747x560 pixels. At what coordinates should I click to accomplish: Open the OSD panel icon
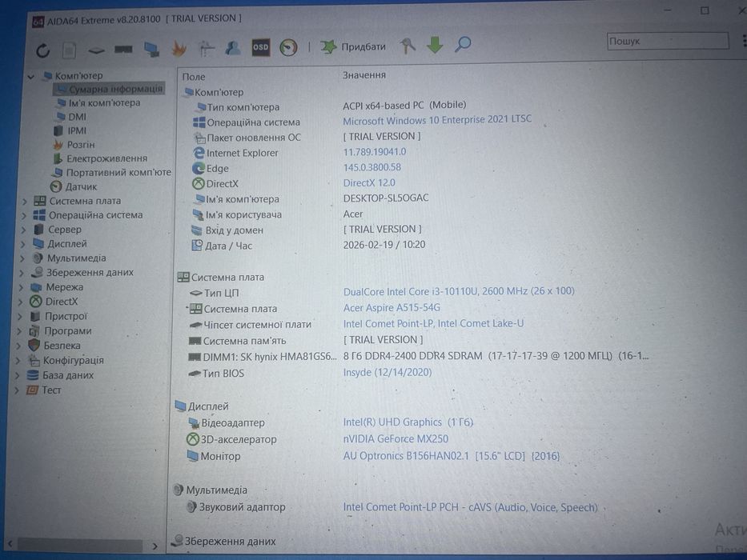click(x=260, y=47)
